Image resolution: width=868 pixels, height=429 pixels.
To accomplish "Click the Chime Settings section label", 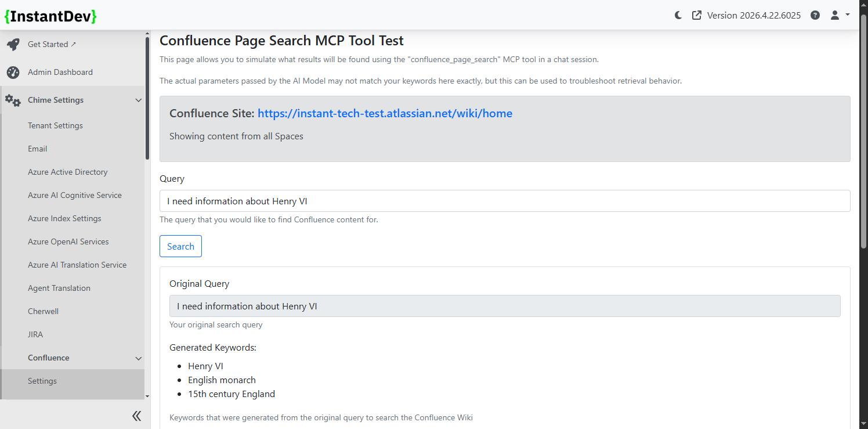I will (x=56, y=100).
